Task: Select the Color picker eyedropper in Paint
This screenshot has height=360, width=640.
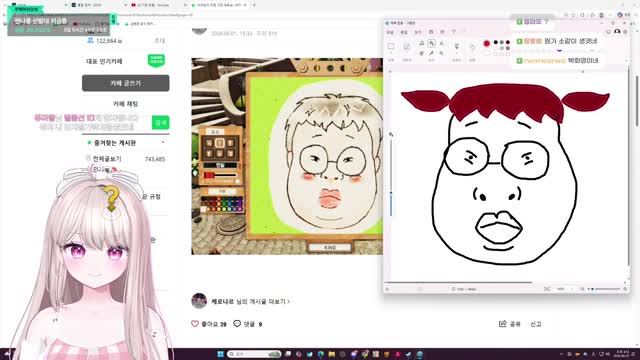Action: (x=431, y=53)
